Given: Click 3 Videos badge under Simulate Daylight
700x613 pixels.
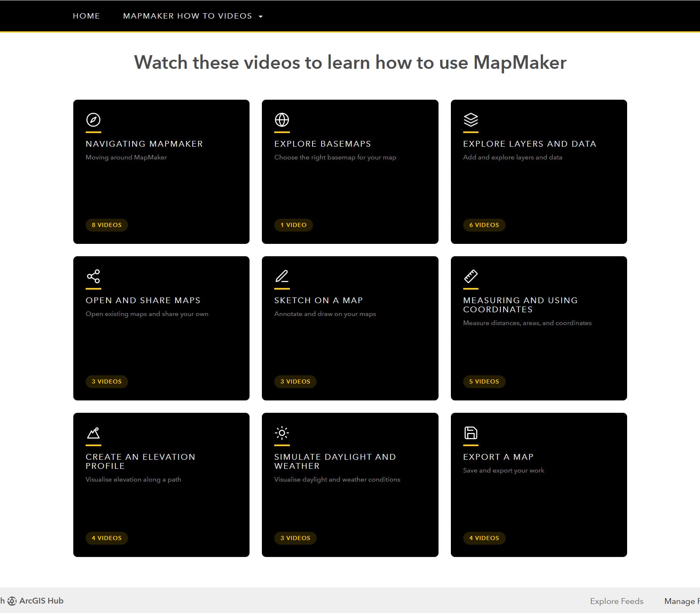Looking at the screenshot, I should click(x=295, y=538).
